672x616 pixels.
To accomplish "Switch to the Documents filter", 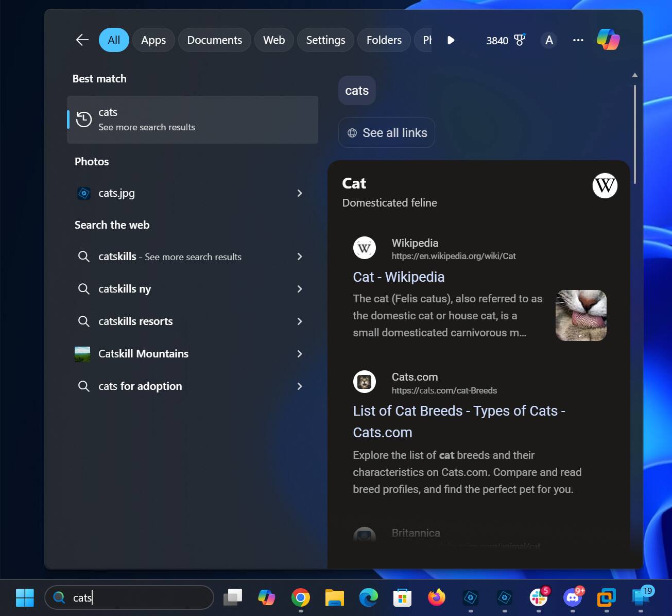I will (x=214, y=40).
